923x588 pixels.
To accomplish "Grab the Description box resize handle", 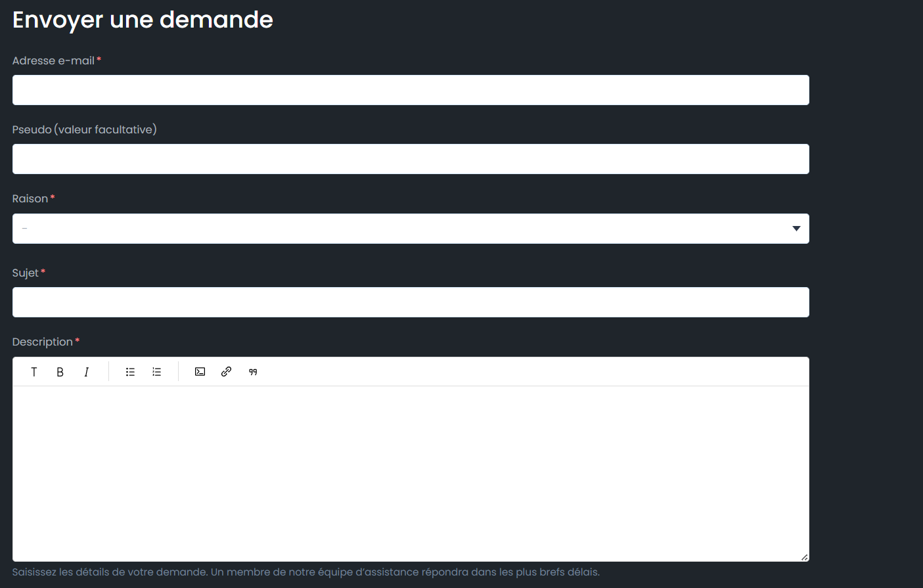I will [x=804, y=557].
